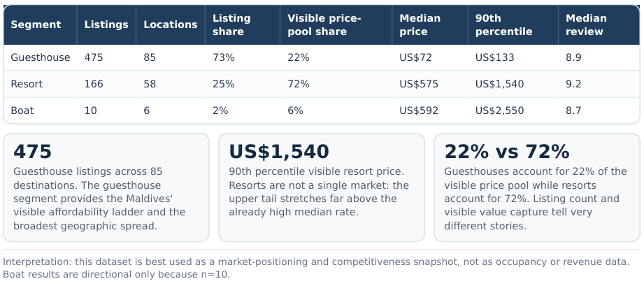Click the Interpretation footnote text
The width and height of the screenshot is (644, 286).
[316, 268]
